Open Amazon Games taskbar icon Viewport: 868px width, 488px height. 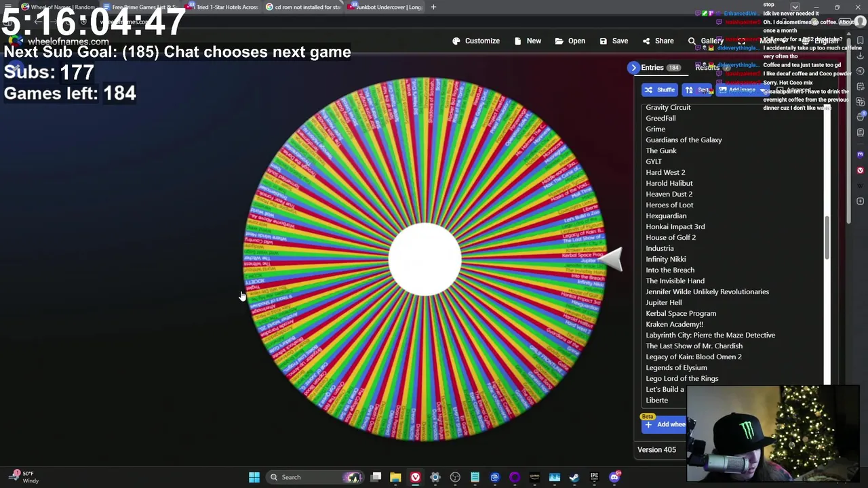(534, 477)
